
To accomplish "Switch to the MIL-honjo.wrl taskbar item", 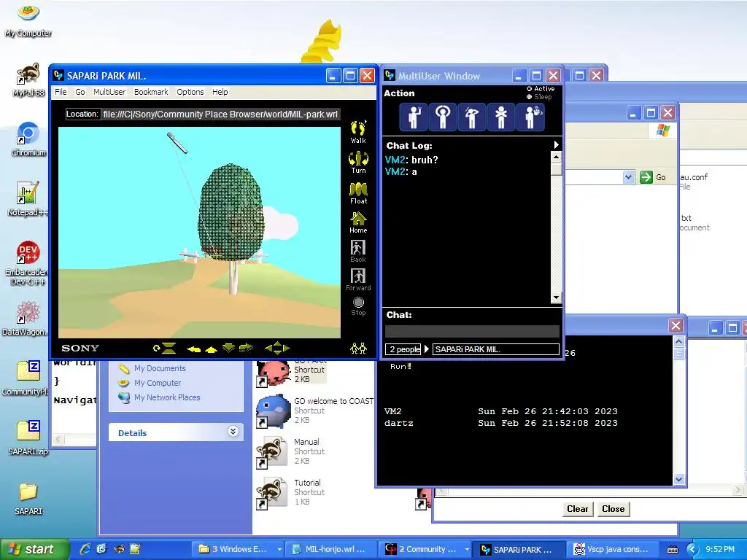I will pyautogui.click(x=331, y=549).
